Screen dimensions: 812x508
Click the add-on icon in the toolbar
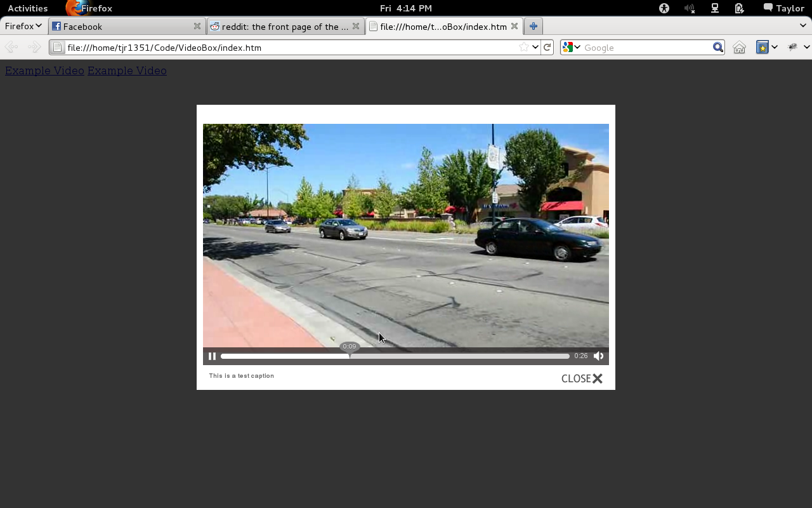(x=792, y=47)
